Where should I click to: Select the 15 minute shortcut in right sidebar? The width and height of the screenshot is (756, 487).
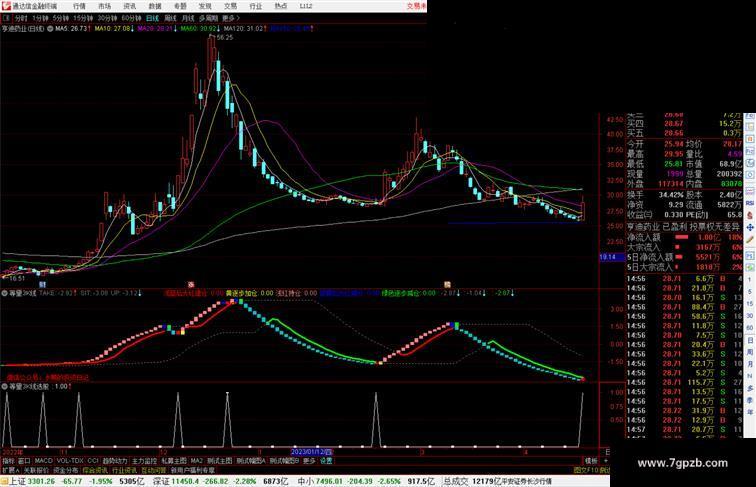(750, 304)
